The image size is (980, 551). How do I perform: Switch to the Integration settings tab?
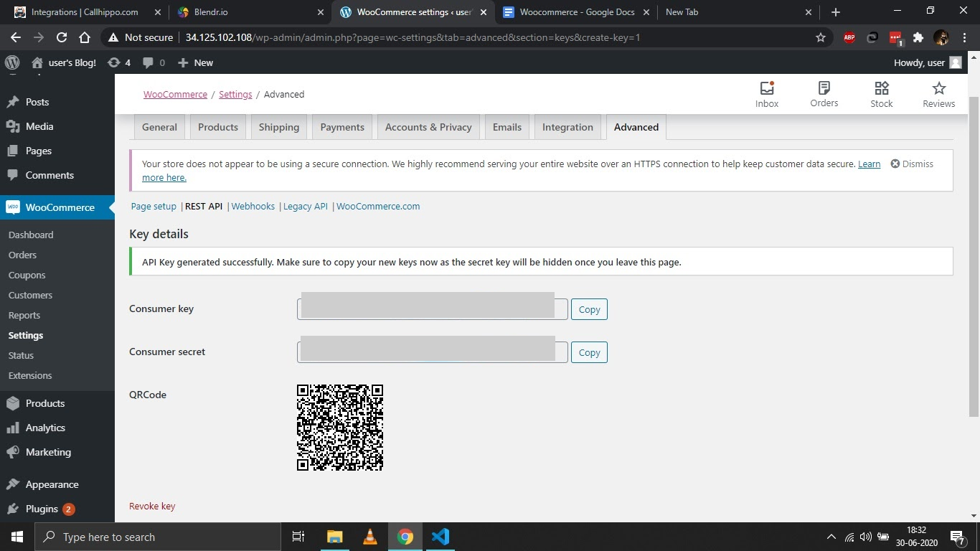[567, 127]
